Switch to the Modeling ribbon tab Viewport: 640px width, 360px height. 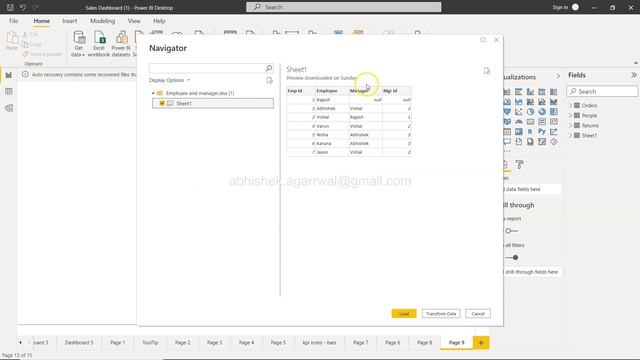click(x=102, y=21)
